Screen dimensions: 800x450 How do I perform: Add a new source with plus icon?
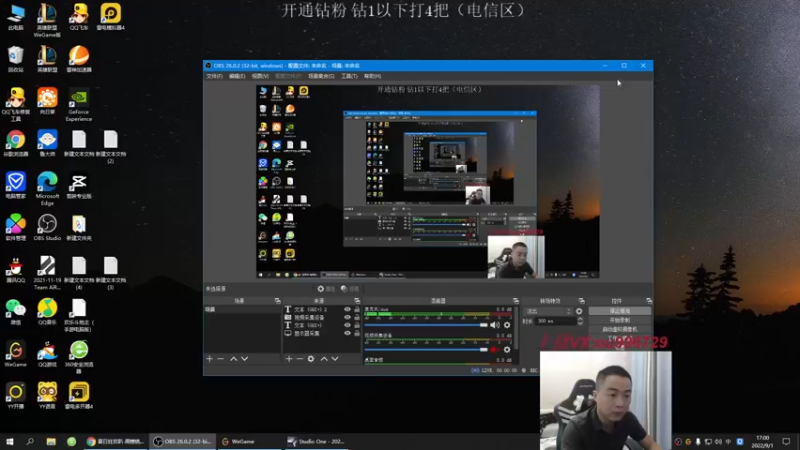pos(289,359)
